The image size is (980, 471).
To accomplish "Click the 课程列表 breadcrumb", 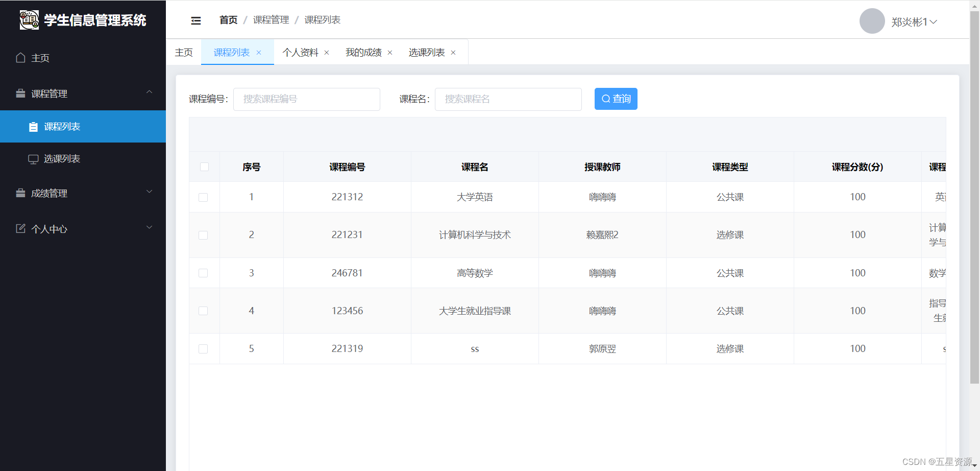I will [x=323, y=20].
